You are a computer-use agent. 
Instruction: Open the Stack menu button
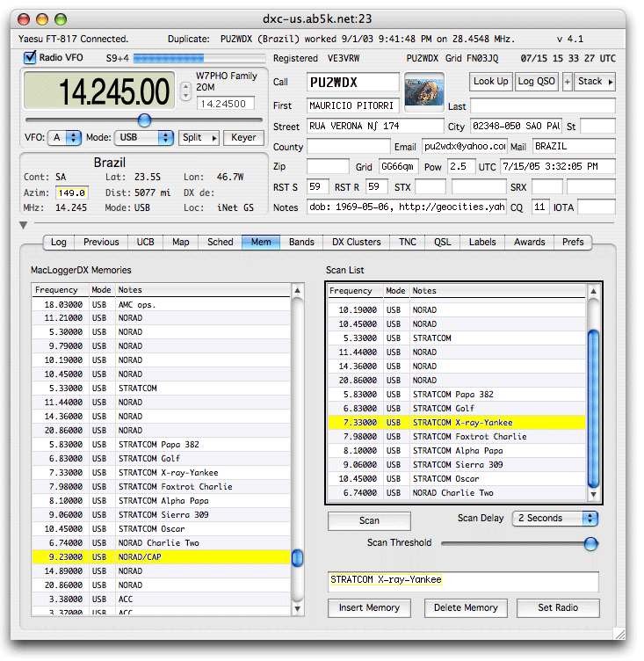pos(595,82)
